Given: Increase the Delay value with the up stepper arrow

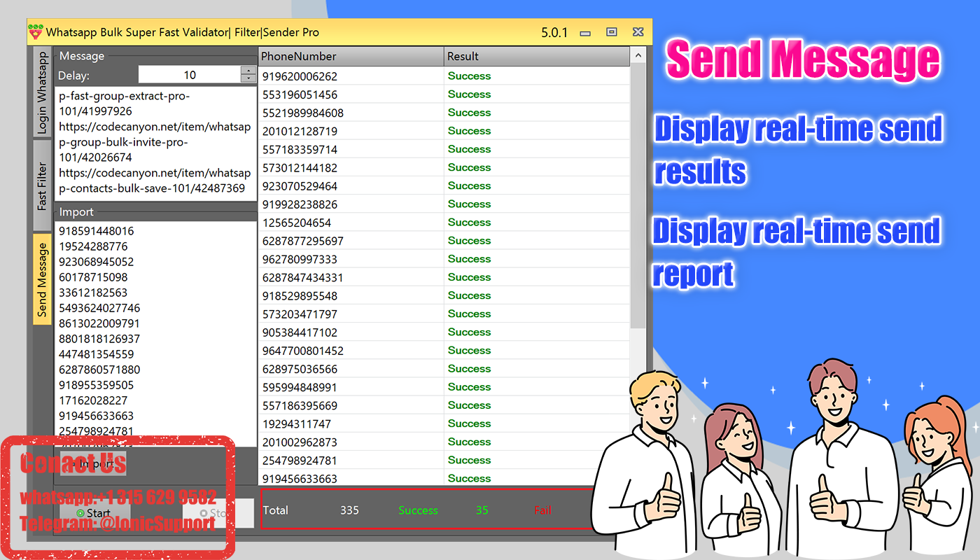Looking at the screenshot, I should point(248,70).
